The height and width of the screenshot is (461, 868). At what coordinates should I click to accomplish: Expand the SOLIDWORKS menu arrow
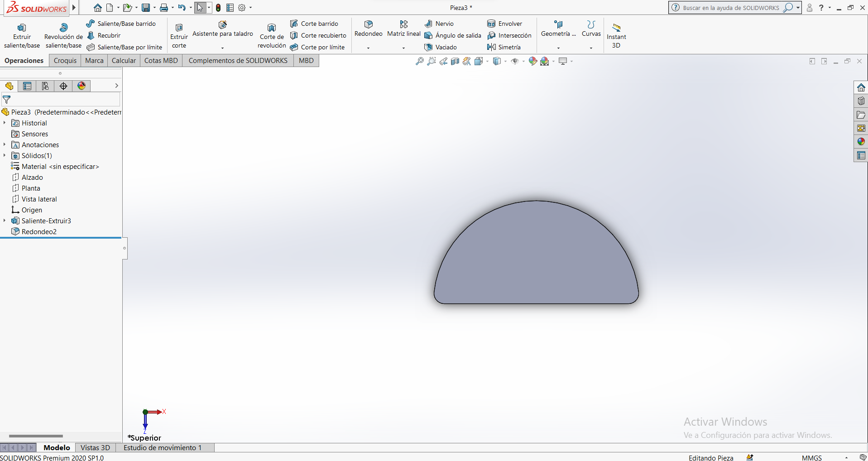tap(74, 7)
